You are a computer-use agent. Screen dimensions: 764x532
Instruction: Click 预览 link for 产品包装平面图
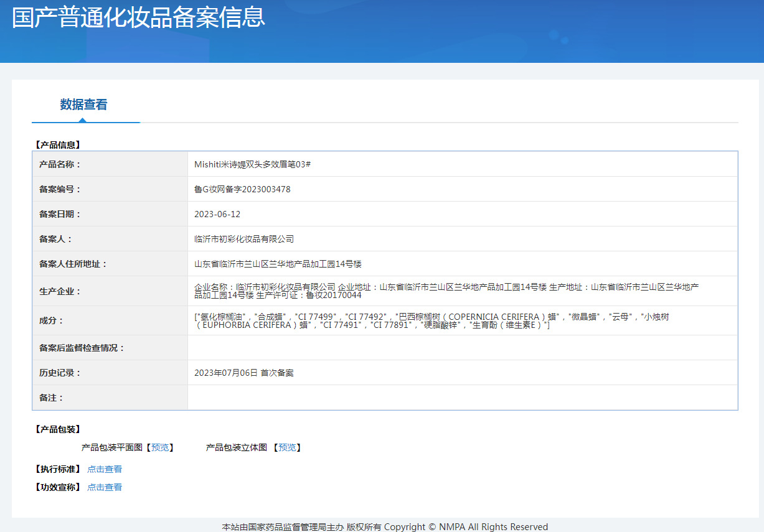click(x=159, y=447)
